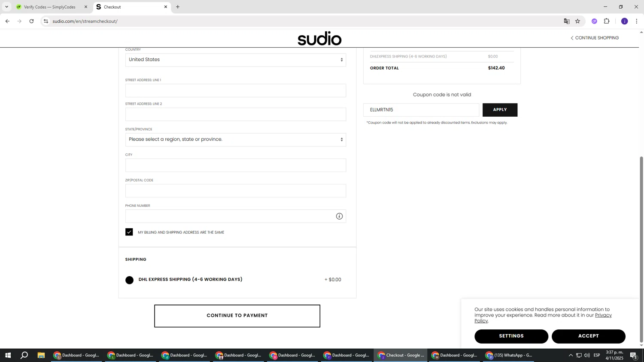The height and width of the screenshot is (362, 644).
Task: Open the WhatsApp Chrome taskbar window
Action: click(509, 355)
